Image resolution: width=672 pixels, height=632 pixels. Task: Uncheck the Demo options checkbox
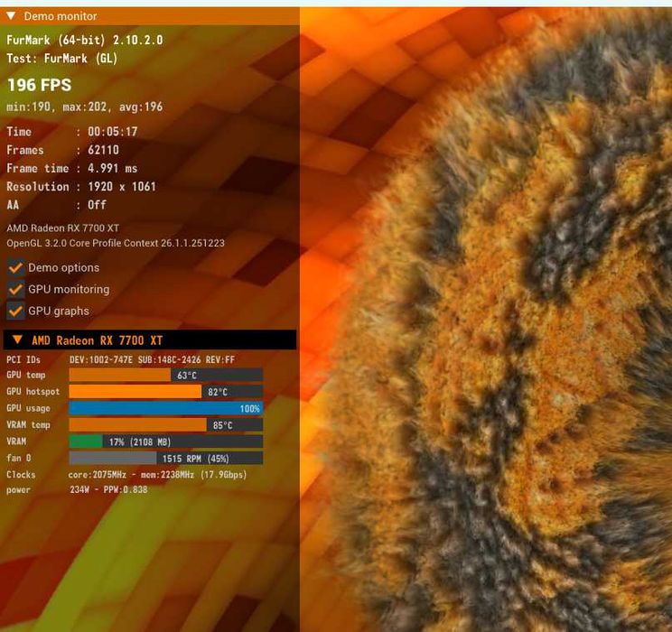coord(15,268)
